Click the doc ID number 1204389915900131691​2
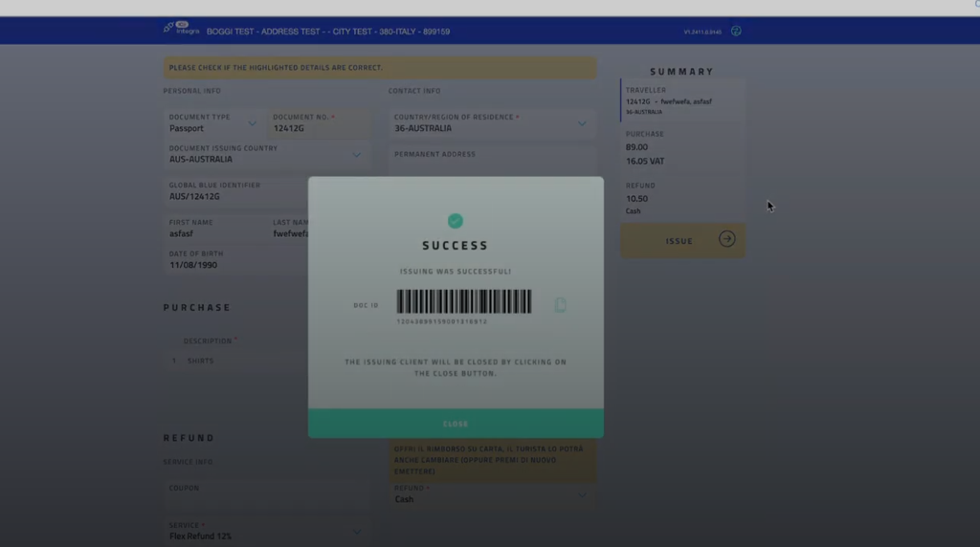Viewport: 980px width, 547px height. pyautogui.click(x=442, y=321)
